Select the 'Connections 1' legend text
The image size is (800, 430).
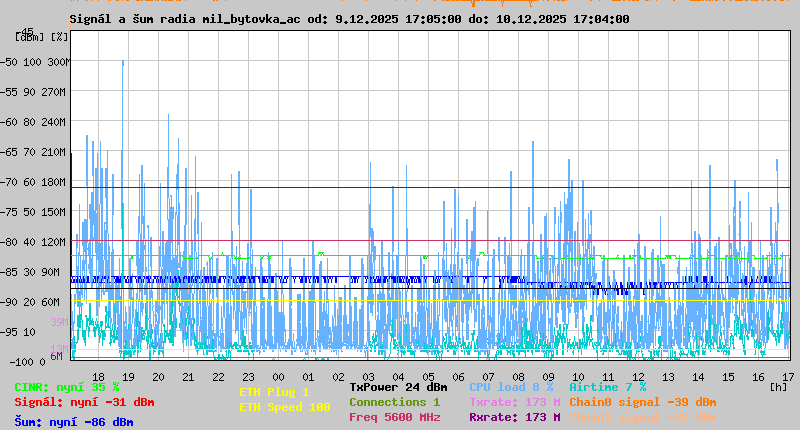point(394,402)
